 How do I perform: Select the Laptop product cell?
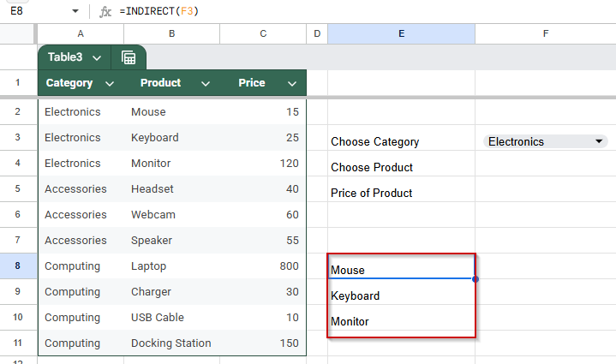(171, 266)
